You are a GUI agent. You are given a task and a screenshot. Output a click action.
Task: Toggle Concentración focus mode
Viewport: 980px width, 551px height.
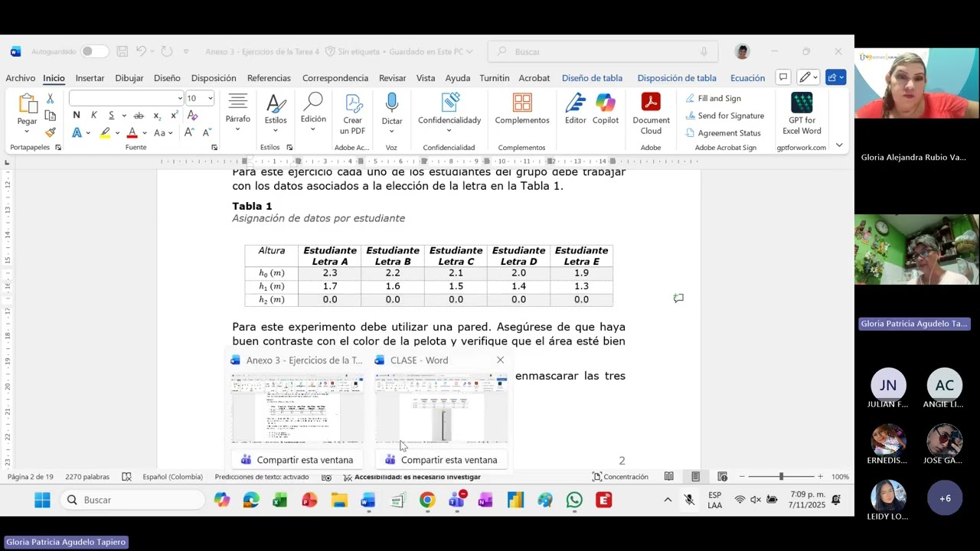click(620, 477)
